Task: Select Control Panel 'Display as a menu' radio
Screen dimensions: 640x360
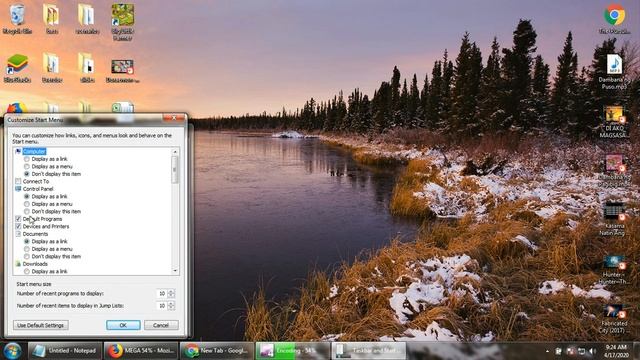Action: [27, 204]
